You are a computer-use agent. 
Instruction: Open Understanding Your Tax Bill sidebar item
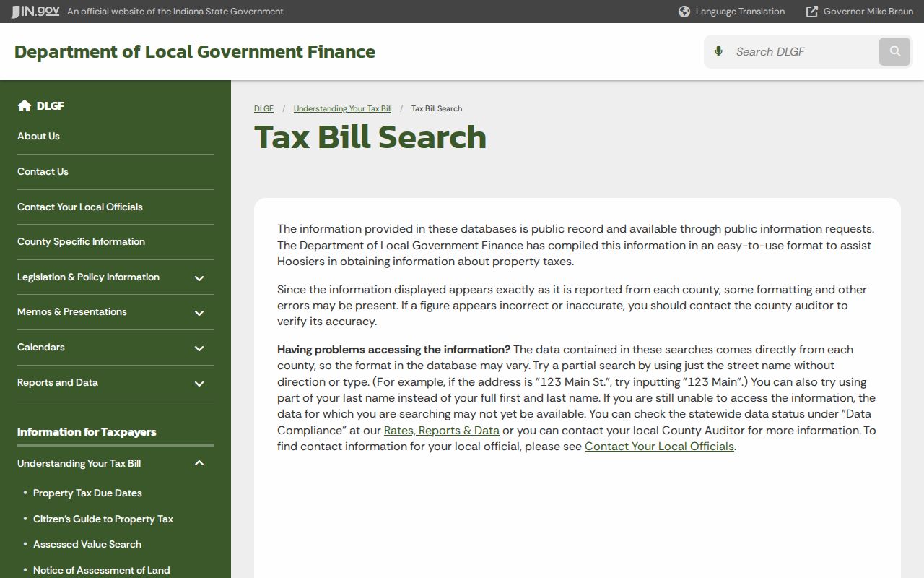(x=79, y=463)
